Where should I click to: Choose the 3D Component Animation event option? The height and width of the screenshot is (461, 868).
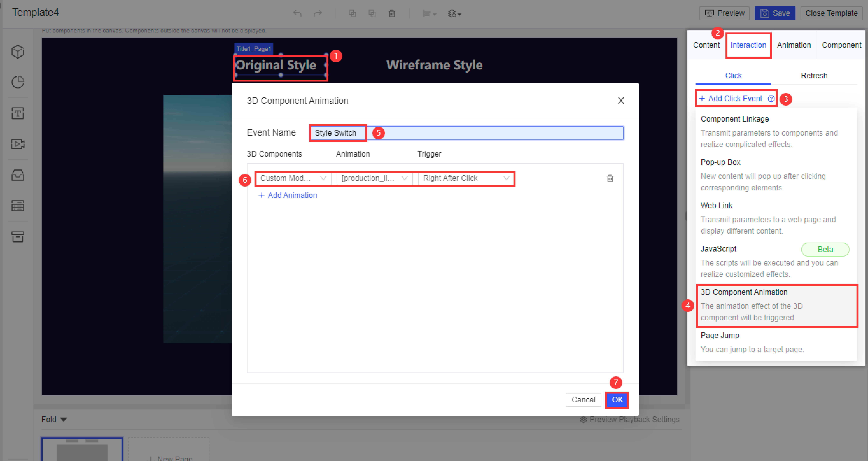pyautogui.click(x=777, y=305)
